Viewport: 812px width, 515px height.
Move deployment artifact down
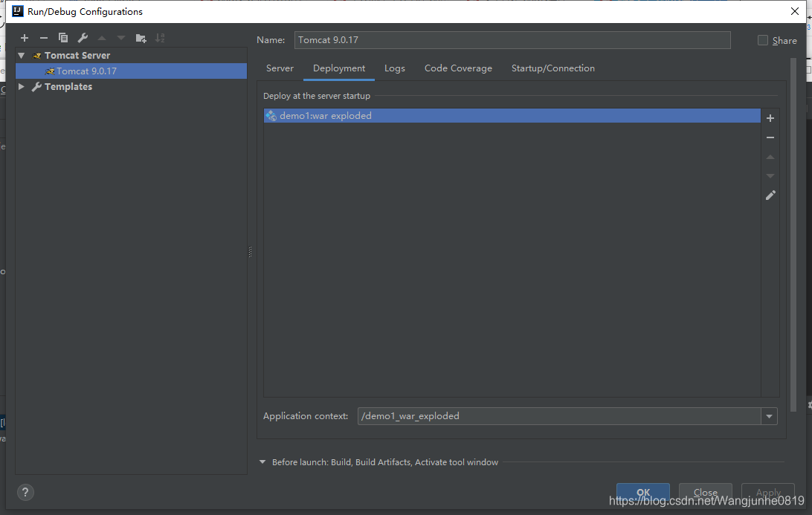click(x=770, y=176)
